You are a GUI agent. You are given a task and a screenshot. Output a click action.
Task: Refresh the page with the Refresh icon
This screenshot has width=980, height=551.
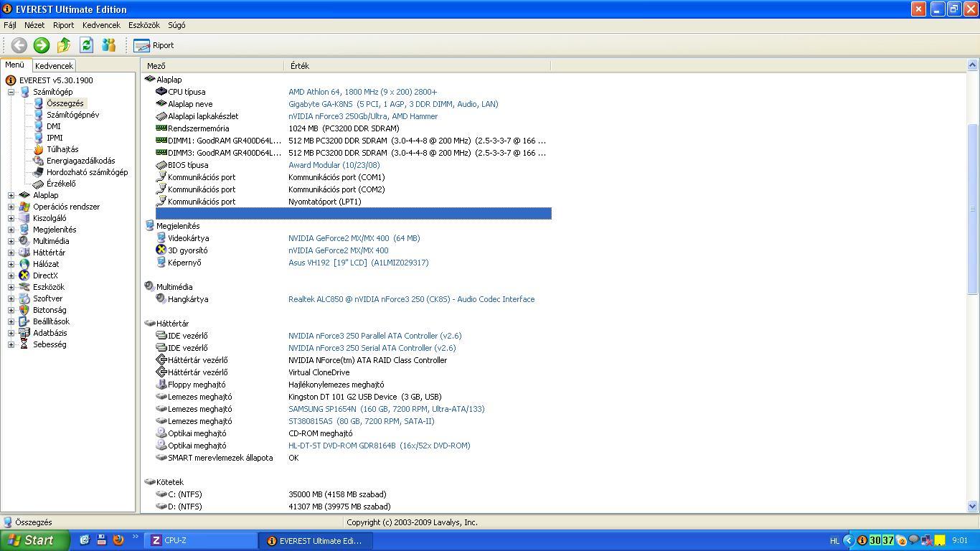86,45
